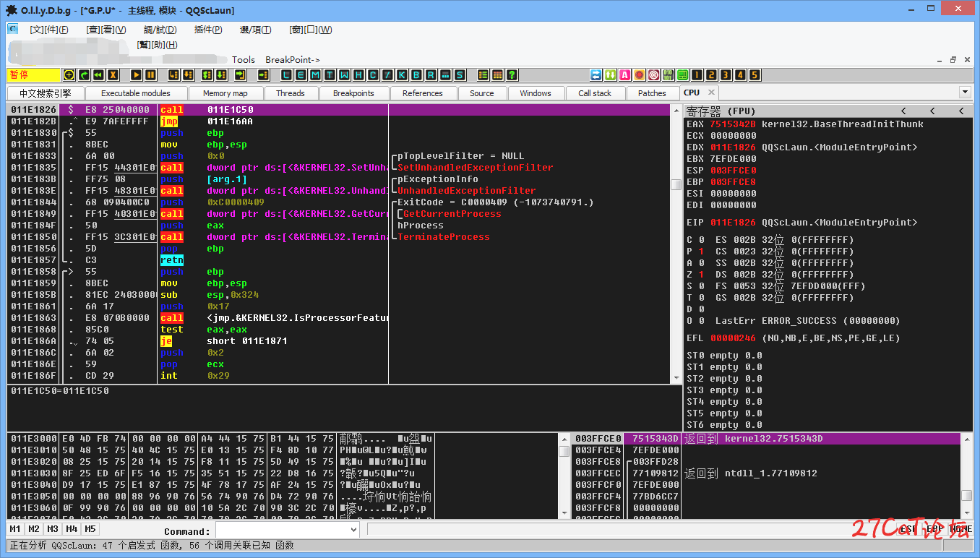Viewport: 980px width, 558px height.
Task: Click the Trace into icon
Action: tap(207, 75)
